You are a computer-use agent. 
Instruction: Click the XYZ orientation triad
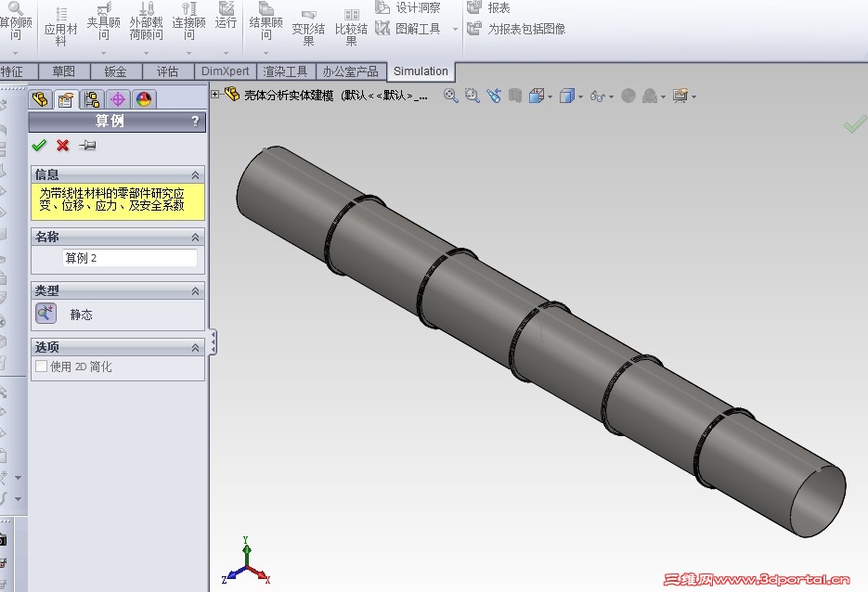[x=246, y=561]
